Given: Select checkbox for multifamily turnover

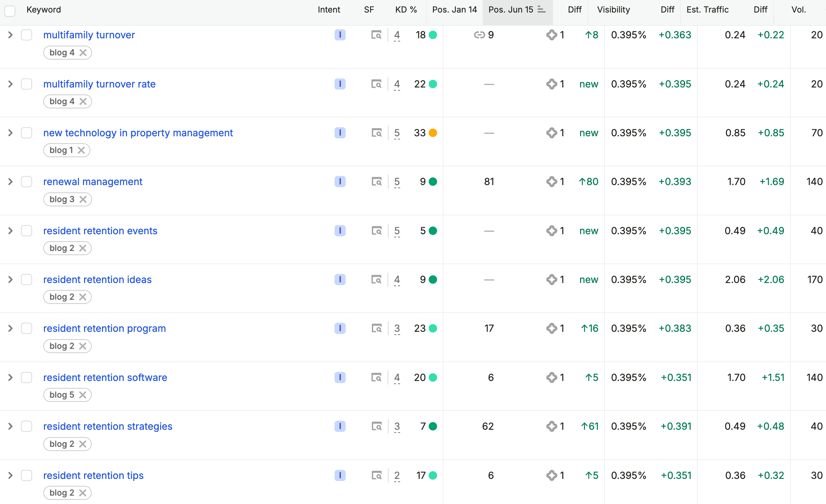Looking at the screenshot, I should [x=27, y=35].
